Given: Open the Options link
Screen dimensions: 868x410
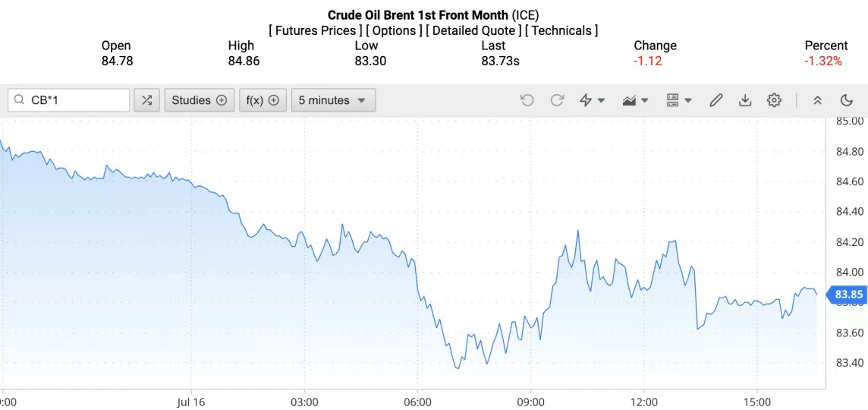Looking at the screenshot, I should 394,30.
